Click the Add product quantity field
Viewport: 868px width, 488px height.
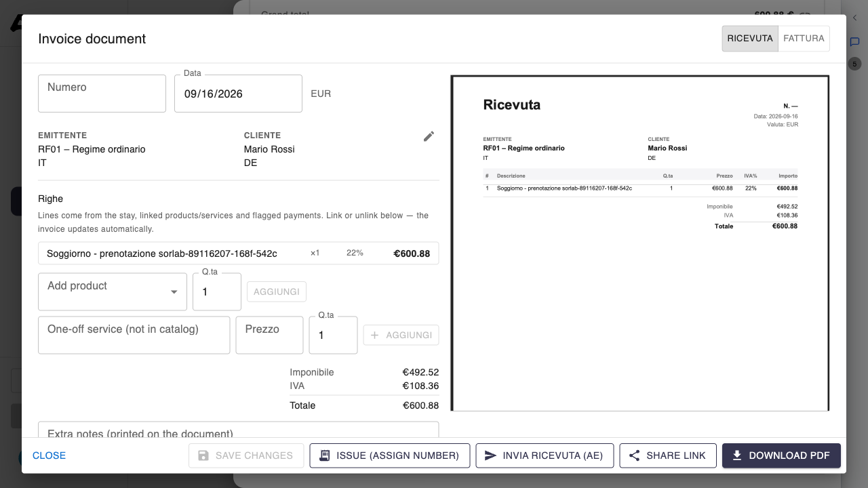point(217,292)
